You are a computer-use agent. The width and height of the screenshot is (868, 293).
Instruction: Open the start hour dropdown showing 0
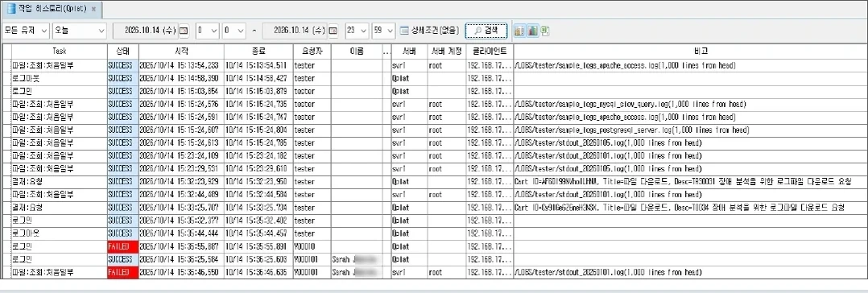tap(208, 31)
